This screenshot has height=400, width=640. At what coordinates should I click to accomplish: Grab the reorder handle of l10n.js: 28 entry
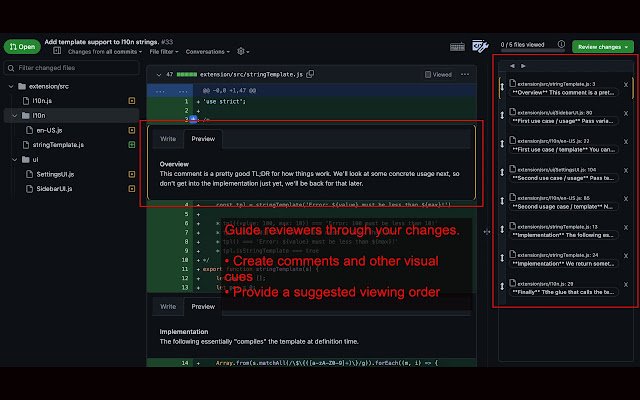coord(502,287)
